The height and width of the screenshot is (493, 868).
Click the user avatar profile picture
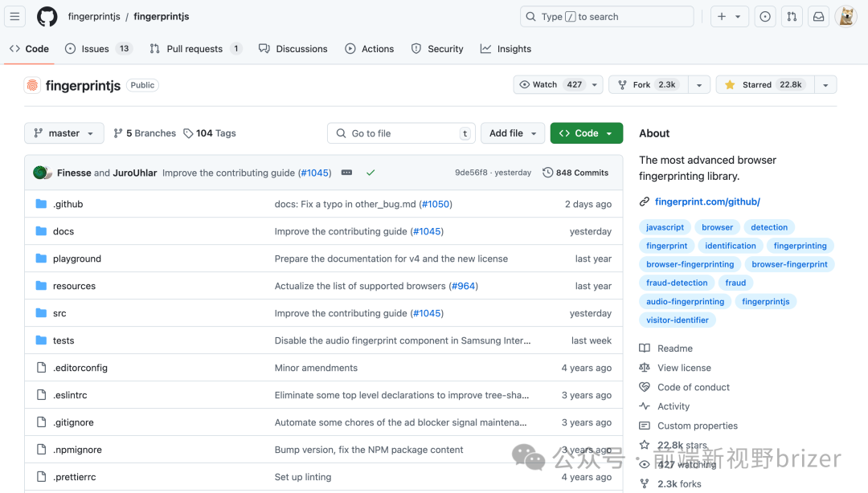coord(845,16)
